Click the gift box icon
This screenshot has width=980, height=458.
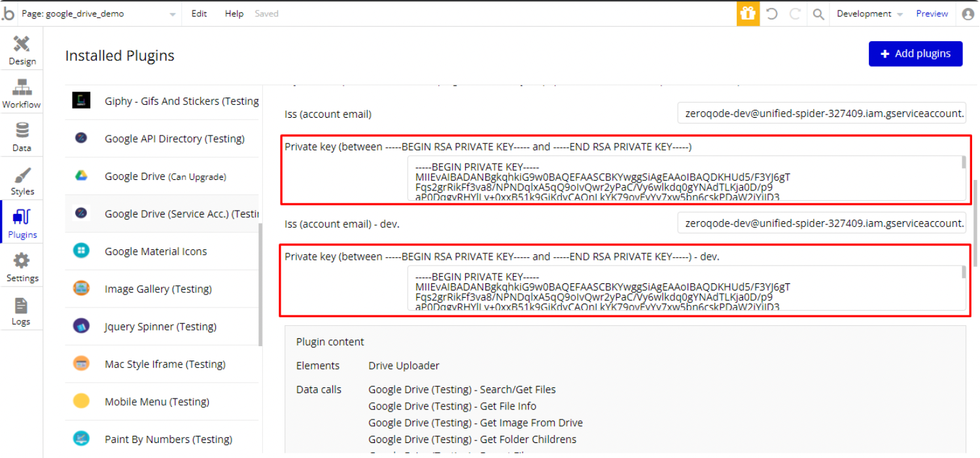[x=748, y=13]
